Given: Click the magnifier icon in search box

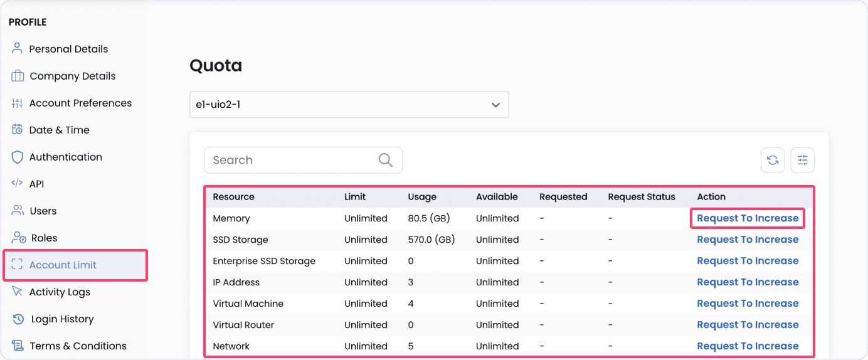Looking at the screenshot, I should point(386,160).
